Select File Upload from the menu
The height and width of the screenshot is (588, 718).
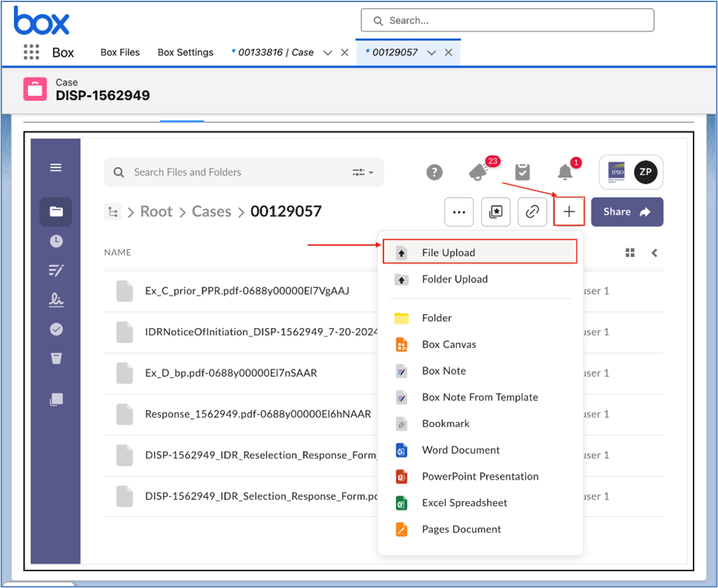coord(480,252)
